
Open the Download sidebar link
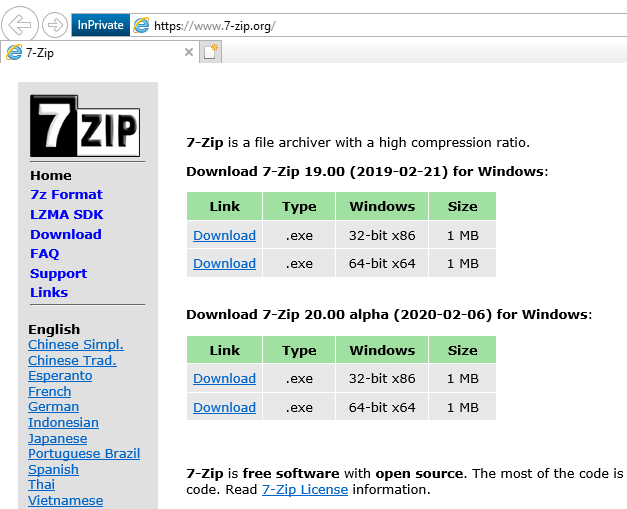(x=66, y=234)
